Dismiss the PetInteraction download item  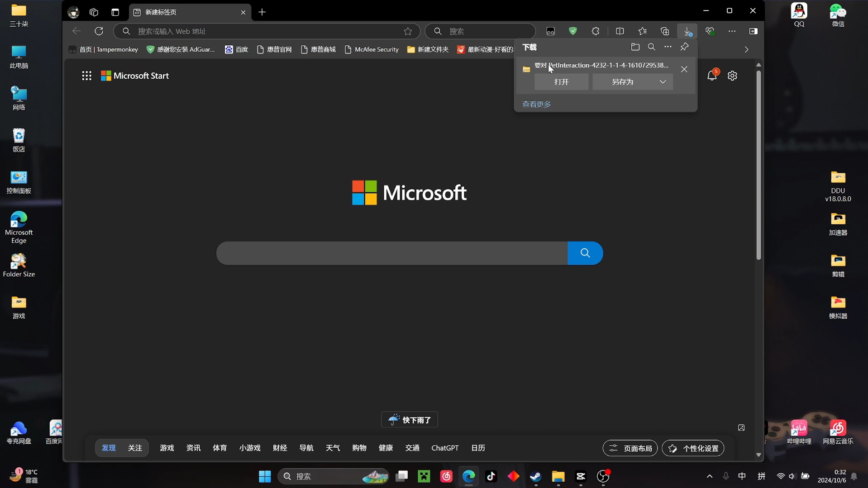coord(684,69)
